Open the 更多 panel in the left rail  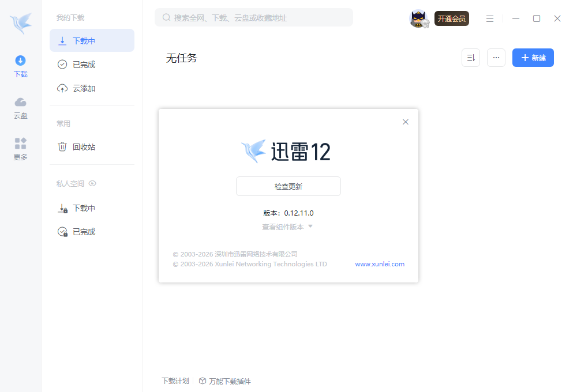point(20,149)
